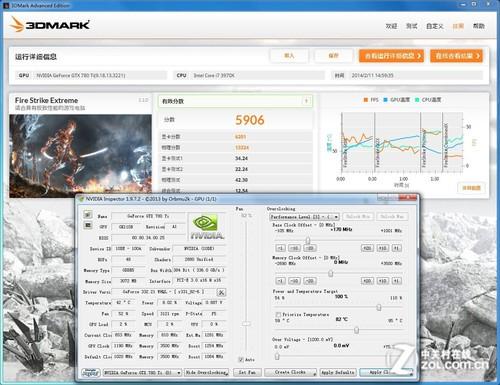
Task: Click Memory Clock Offset -10 button
Action: pos(294,281)
